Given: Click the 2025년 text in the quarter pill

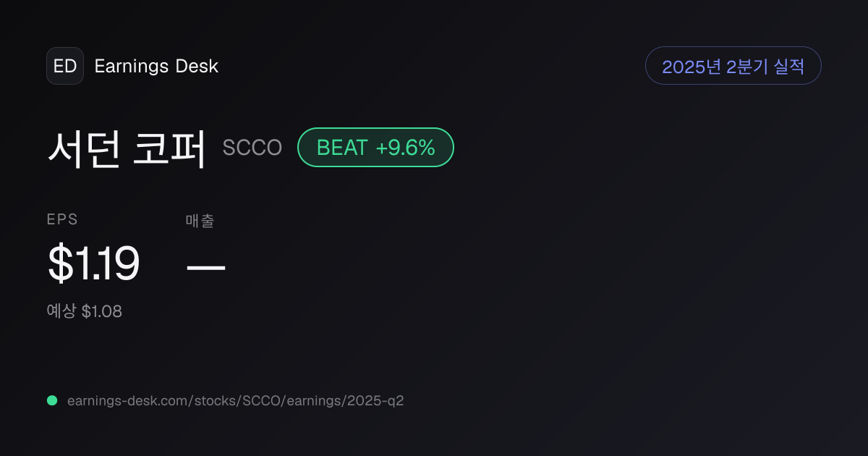Looking at the screenshot, I should 692,67.
